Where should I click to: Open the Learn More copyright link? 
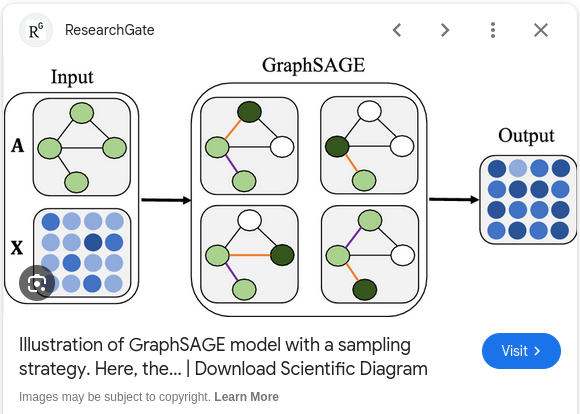246,397
